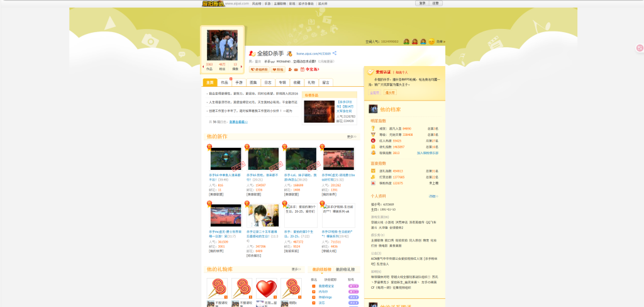644x307 pixels.
Task: Open the 留言 tab
Action: tap(326, 82)
